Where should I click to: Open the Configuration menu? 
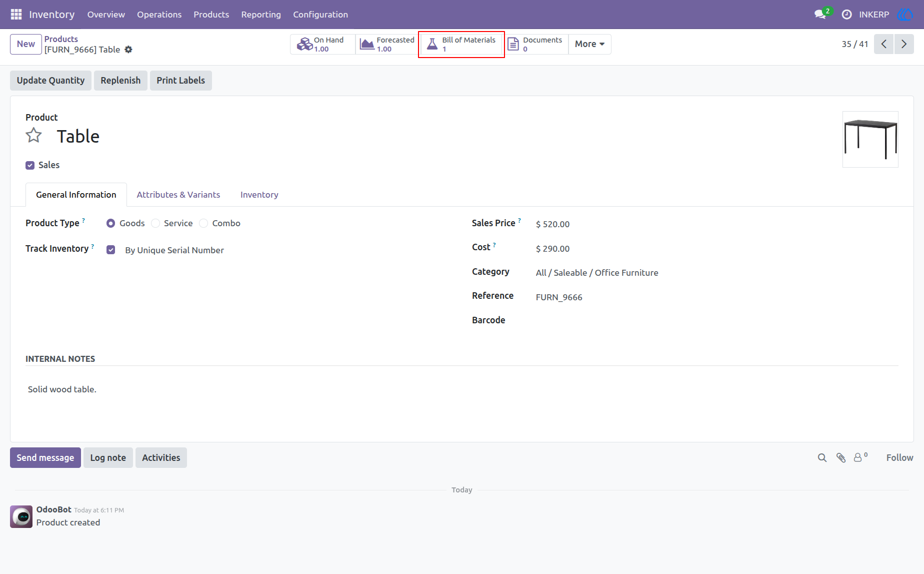(x=320, y=15)
